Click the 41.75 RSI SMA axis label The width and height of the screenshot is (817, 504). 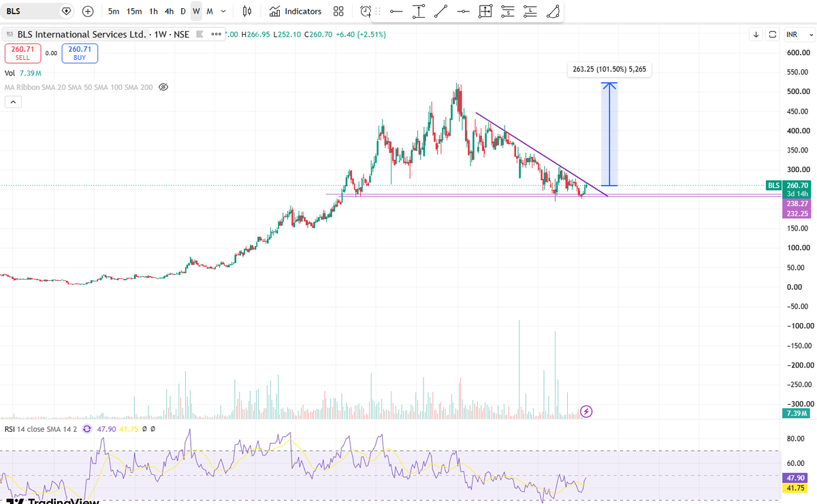tap(797, 488)
